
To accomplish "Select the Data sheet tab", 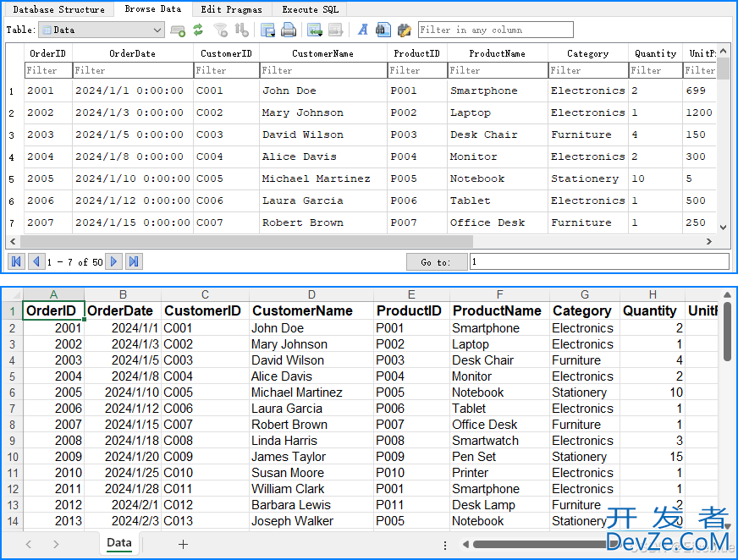I will [x=119, y=543].
